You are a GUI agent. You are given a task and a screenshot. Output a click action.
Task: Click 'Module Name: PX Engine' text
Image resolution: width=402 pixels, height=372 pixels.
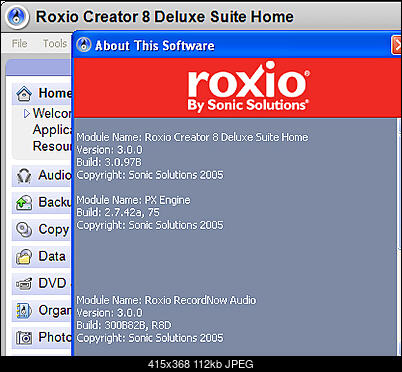coord(133,200)
